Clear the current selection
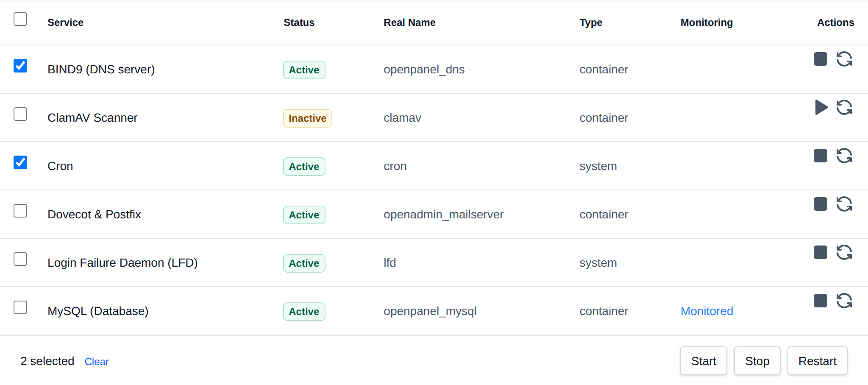Screen dimensions: 868x385 click(x=97, y=362)
